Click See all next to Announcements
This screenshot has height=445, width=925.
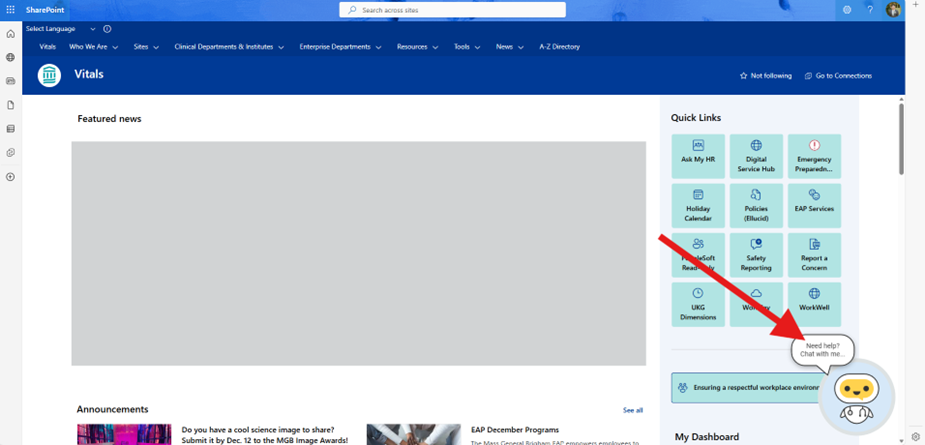(x=632, y=410)
